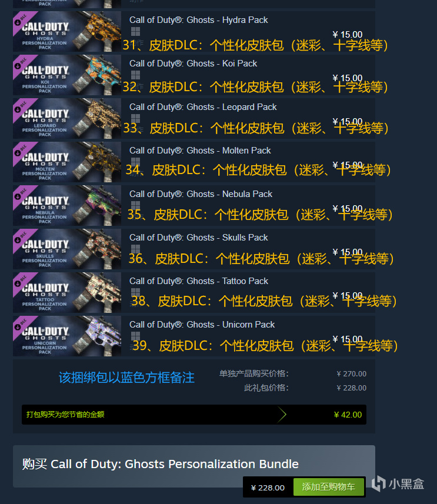Open Call of Duty Ghosts Nebula Pack title
Screen dimensions: 437x504
pos(201,194)
